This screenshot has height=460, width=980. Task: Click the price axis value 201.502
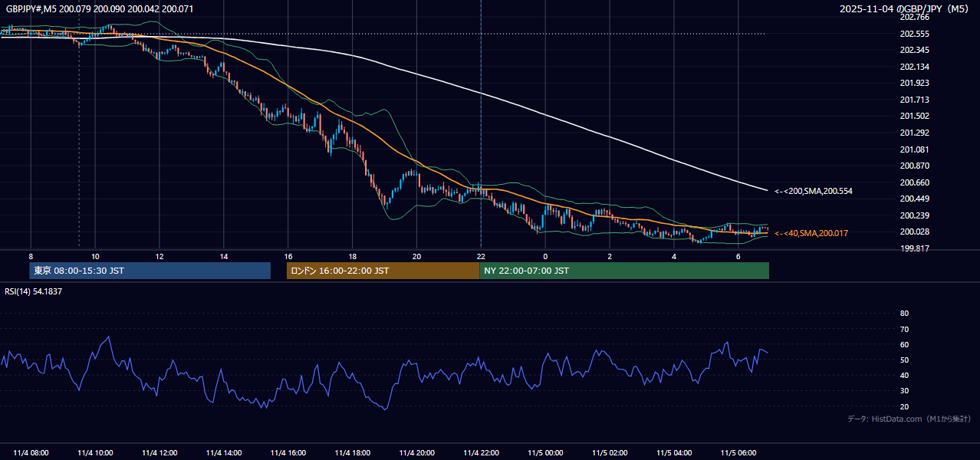click(x=914, y=116)
